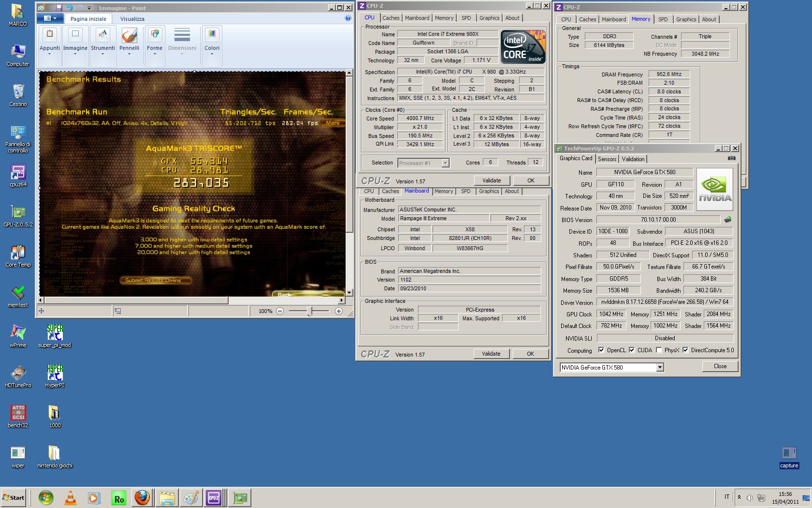Screen dimensions: 812x508
Task: Show hidden tray icons arrow
Action: pyautogui.click(x=739, y=497)
